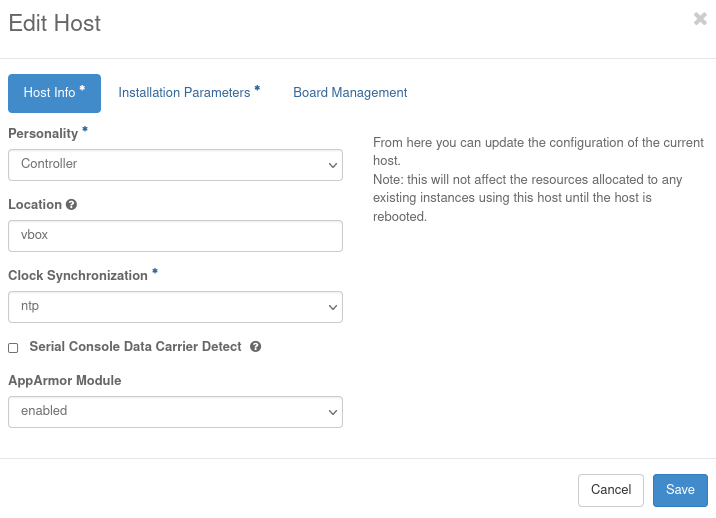Click the Personality field label
Screen dimensions: 716x518
43,133
